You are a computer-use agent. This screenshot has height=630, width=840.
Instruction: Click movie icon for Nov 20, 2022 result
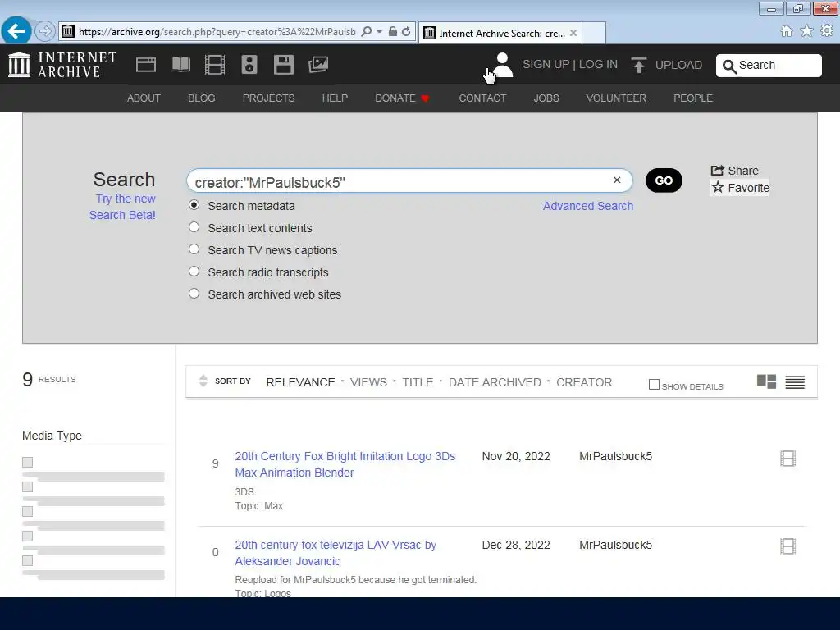[787, 459]
